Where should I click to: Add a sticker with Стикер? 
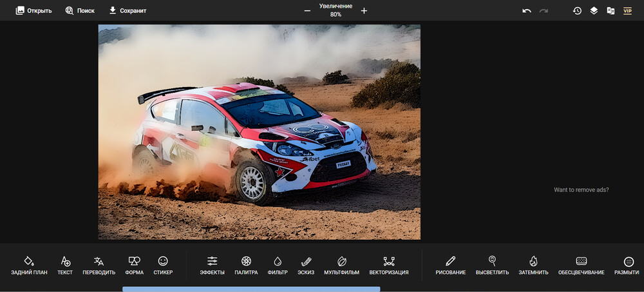[x=163, y=266]
